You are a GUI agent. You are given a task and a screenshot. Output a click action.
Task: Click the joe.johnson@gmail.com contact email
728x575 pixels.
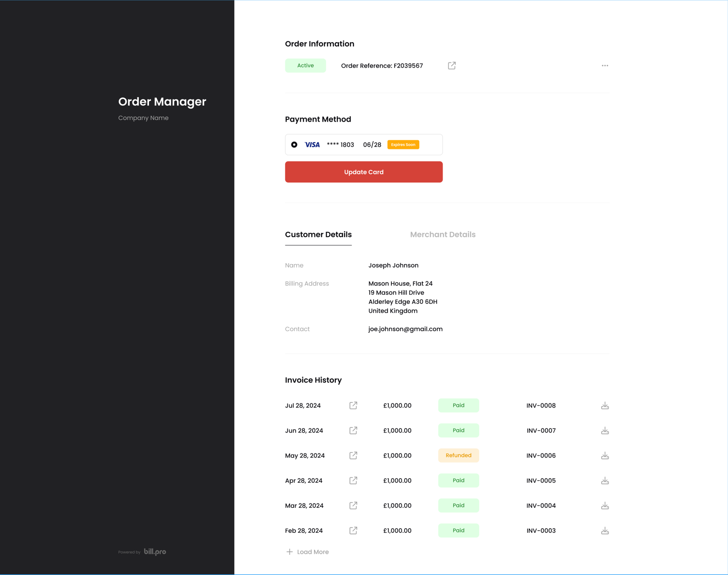405,329
